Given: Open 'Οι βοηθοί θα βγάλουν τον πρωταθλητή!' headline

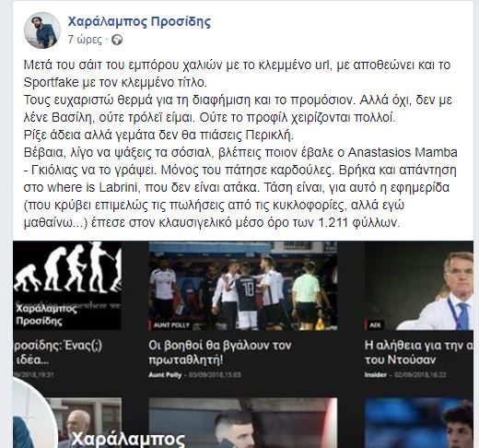Looking at the screenshot, I should 219,352.
